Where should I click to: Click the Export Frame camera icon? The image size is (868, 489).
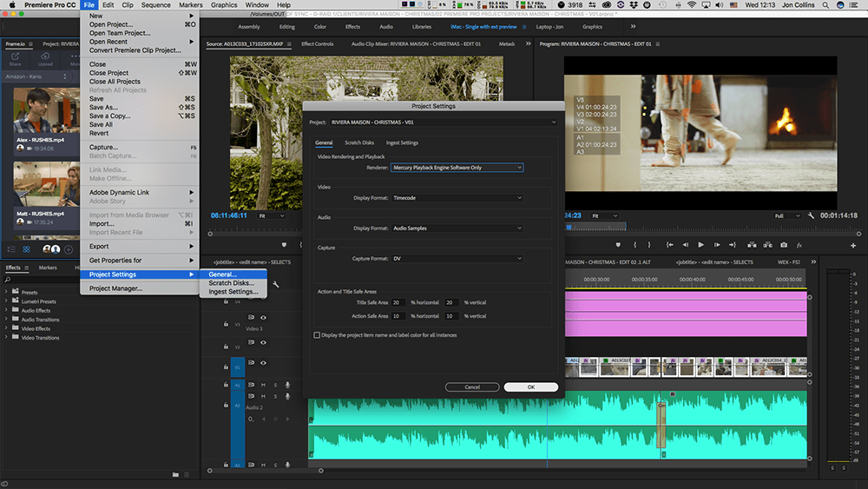pos(784,245)
